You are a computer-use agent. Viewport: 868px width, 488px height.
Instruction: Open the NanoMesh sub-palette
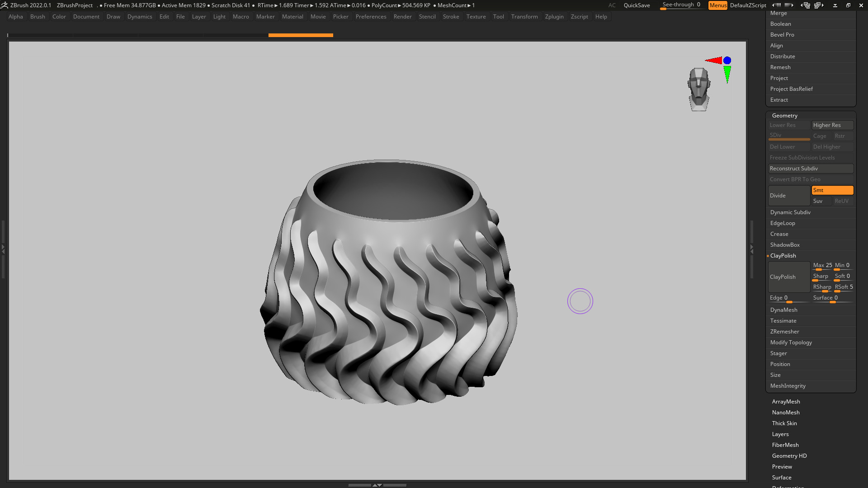(x=786, y=413)
